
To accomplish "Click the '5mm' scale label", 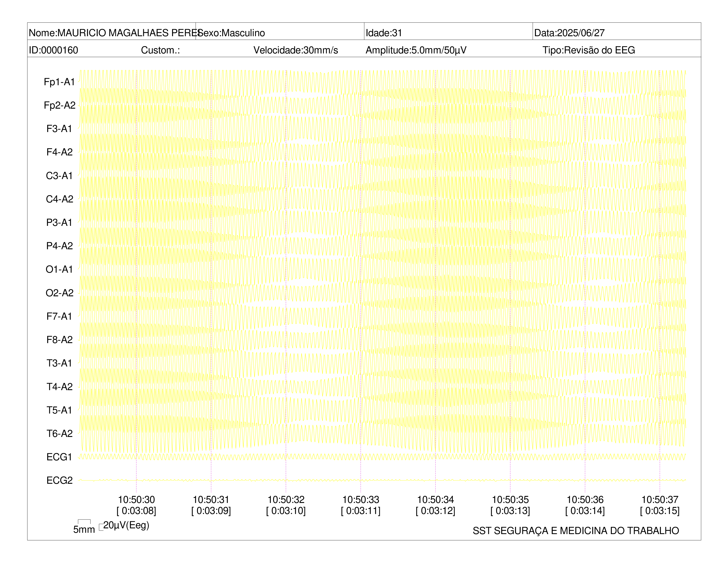I will tap(84, 529).
